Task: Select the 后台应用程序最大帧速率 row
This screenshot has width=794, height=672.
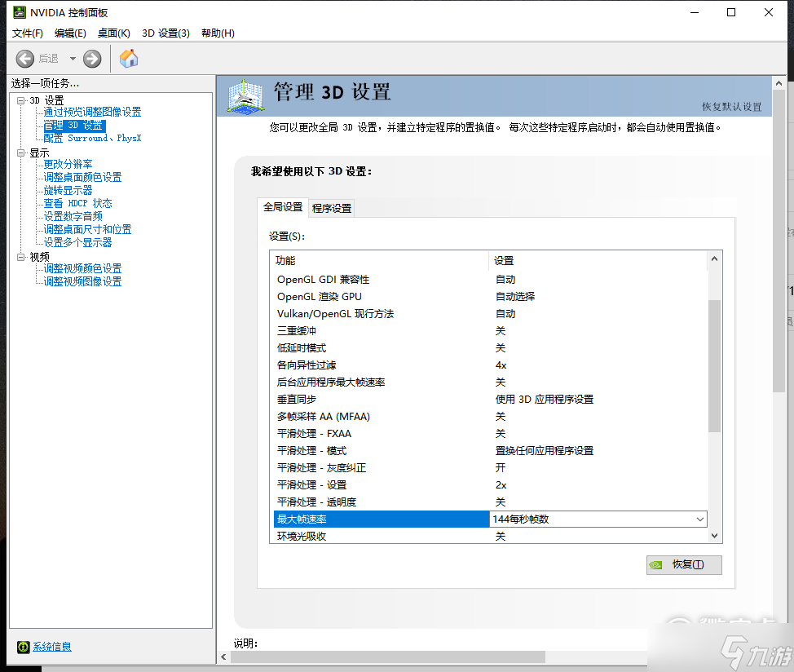Action: [488, 382]
